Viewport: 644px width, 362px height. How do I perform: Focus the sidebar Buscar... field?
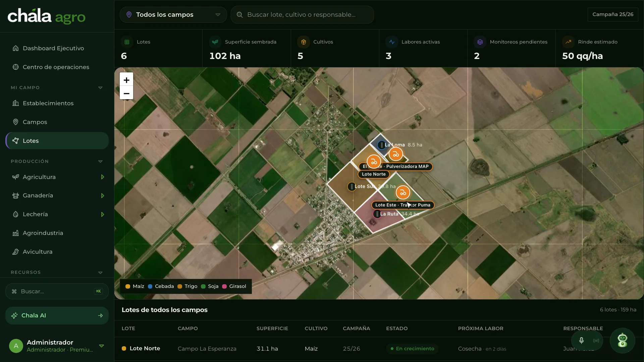click(57, 291)
